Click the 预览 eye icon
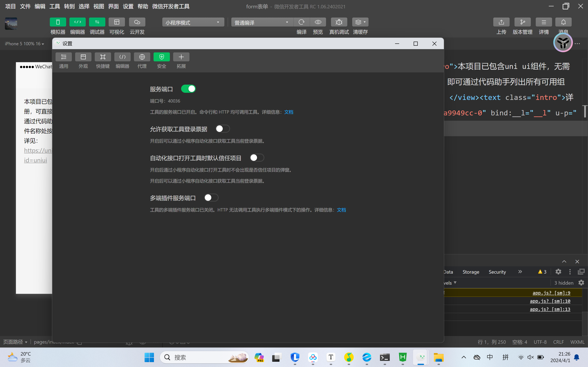Viewport: 588px width, 367px height. point(318,22)
